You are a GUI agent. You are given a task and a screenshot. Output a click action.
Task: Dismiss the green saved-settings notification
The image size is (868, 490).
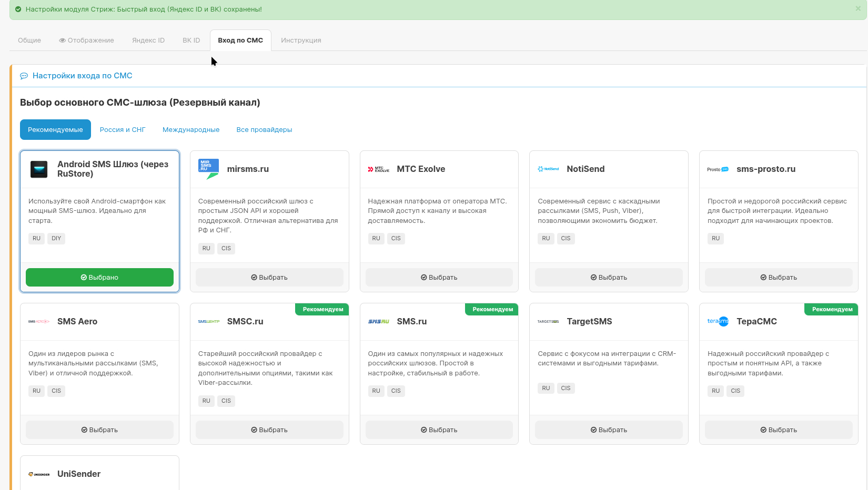coord(858,9)
